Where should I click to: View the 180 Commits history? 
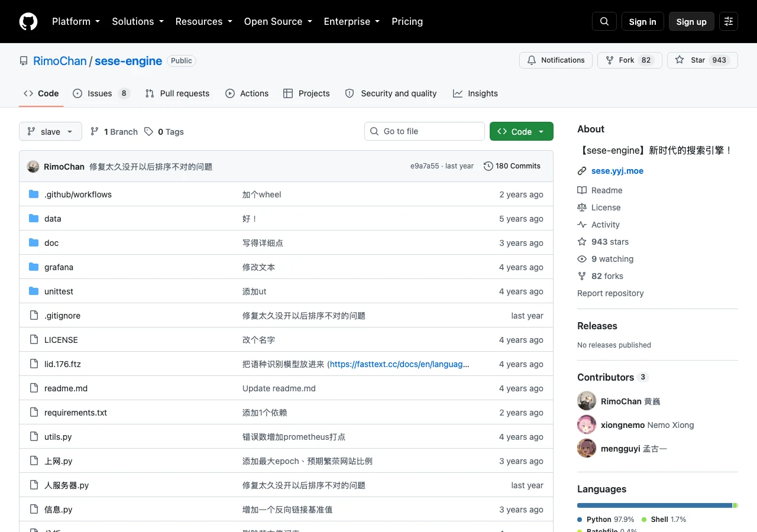512,166
